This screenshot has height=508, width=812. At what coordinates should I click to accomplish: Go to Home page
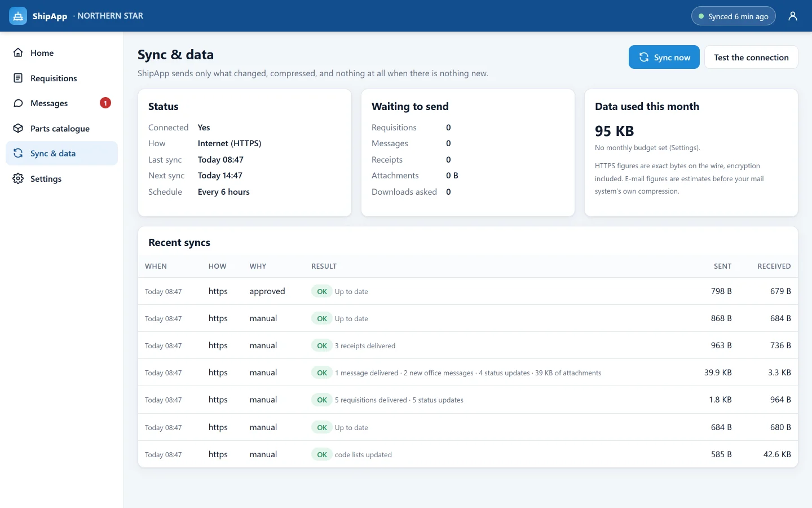[61, 52]
